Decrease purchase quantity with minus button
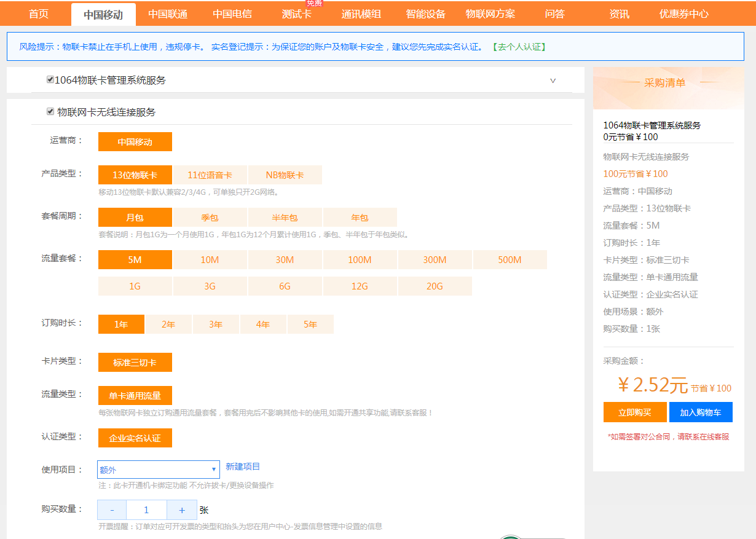The width and height of the screenshot is (756, 539). [112, 510]
